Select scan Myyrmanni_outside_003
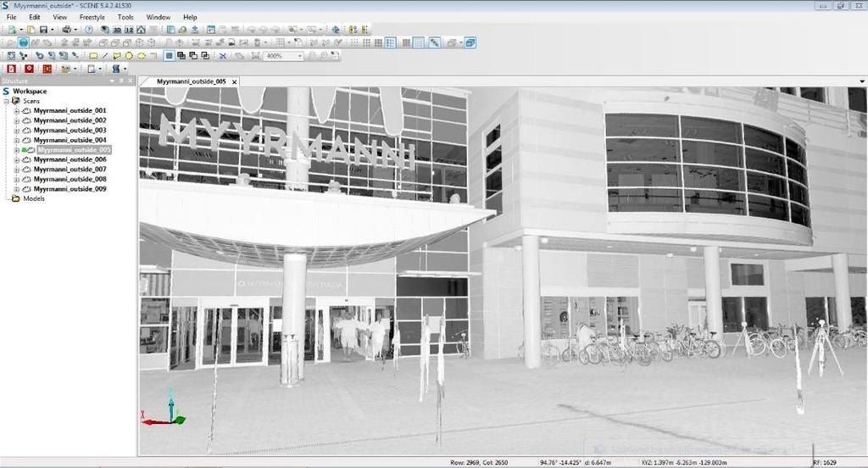Image resolution: width=868 pixels, height=468 pixels. click(70, 131)
